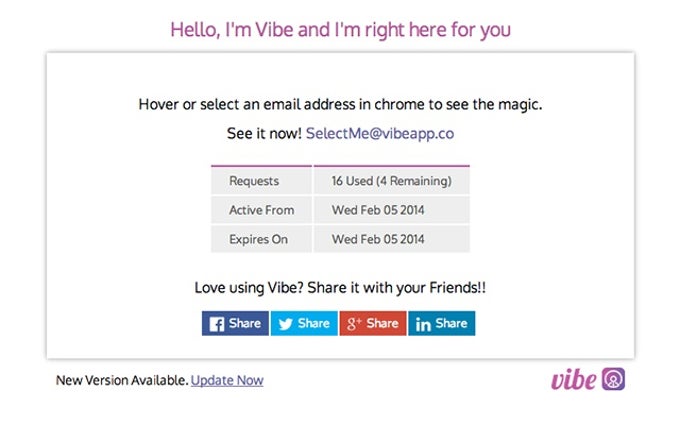Open the Update Now link
Viewport: 680px width, 425px height.
click(227, 380)
